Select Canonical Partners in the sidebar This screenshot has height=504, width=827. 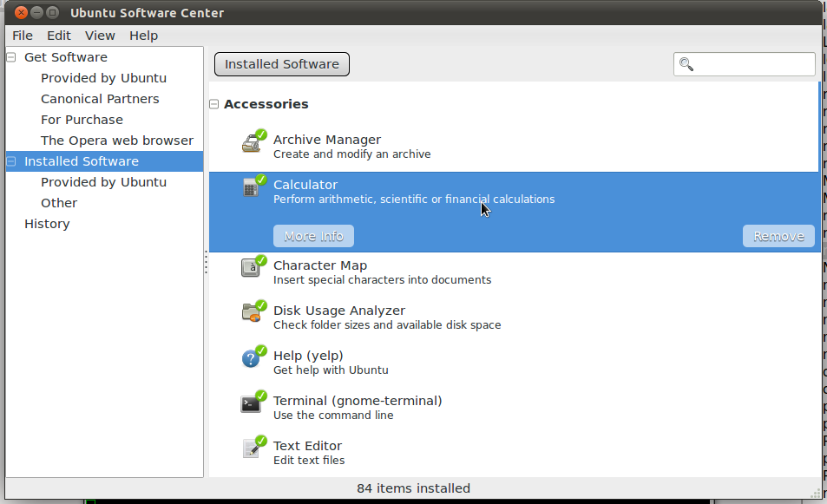[x=100, y=99]
